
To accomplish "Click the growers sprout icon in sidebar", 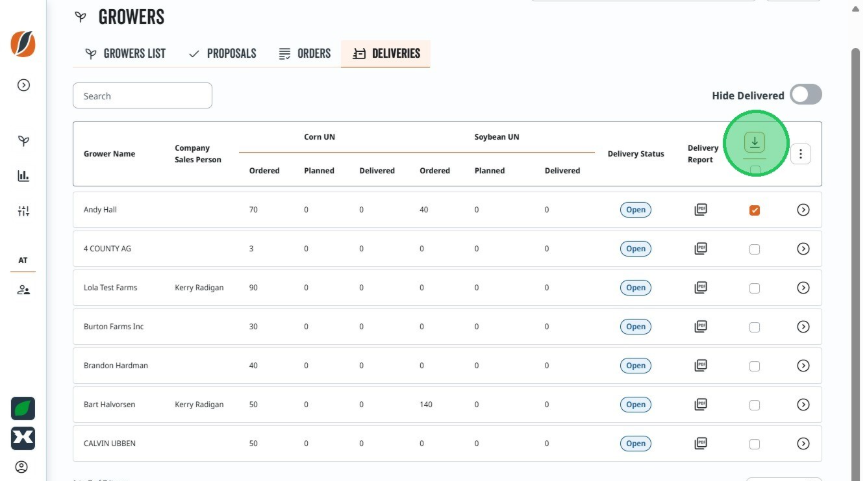I will pos(23,141).
